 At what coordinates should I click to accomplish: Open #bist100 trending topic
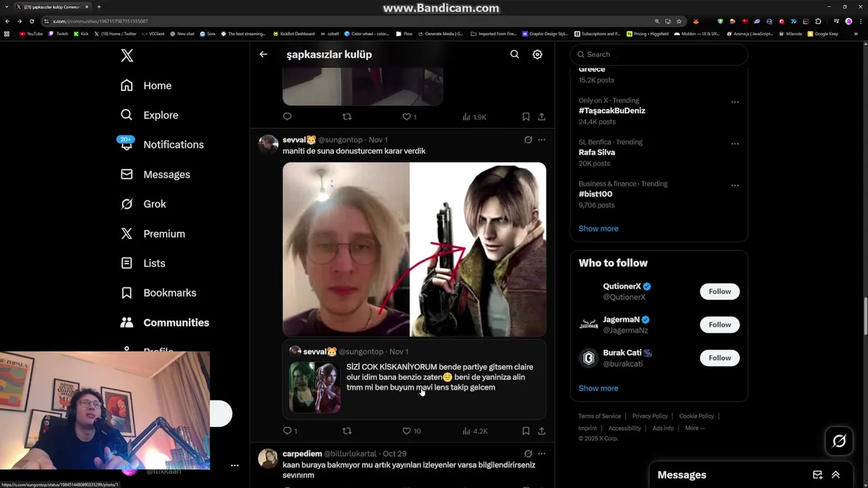(595, 194)
